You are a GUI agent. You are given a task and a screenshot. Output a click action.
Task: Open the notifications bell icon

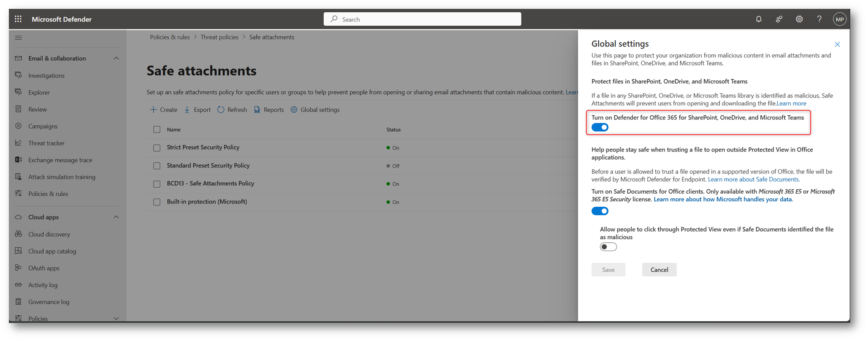click(759, 19)
